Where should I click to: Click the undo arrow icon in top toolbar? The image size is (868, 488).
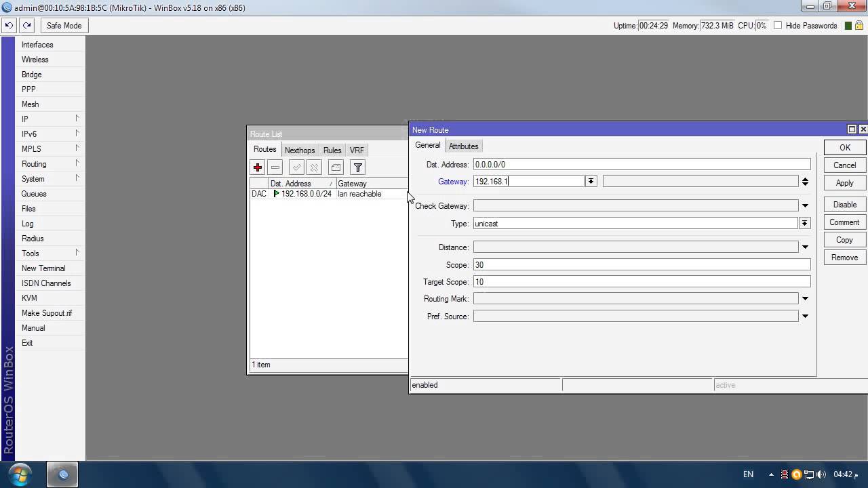9,26
